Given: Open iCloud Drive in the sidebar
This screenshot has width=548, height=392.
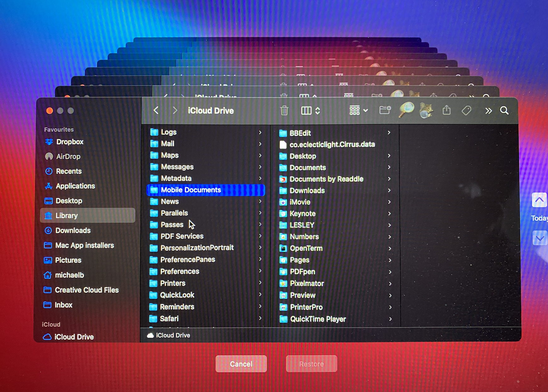Looking at the screenshot, I should tap(74, 337).
